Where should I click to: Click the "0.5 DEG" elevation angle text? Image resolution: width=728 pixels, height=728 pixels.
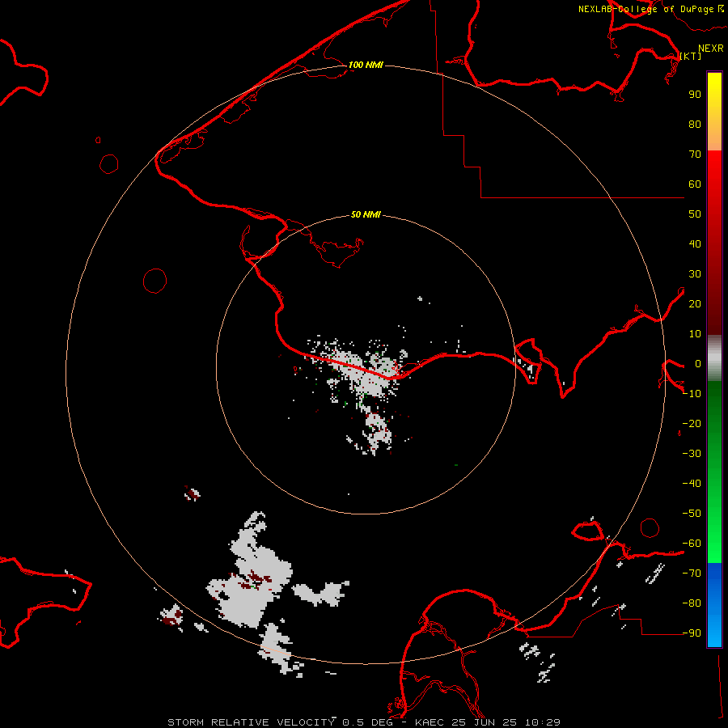368,722
